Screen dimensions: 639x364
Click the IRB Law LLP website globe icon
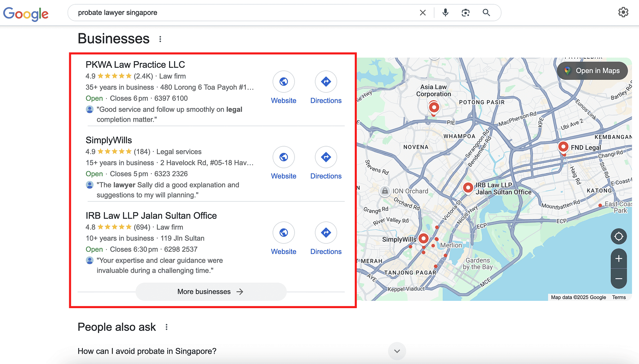pos(284,232)
